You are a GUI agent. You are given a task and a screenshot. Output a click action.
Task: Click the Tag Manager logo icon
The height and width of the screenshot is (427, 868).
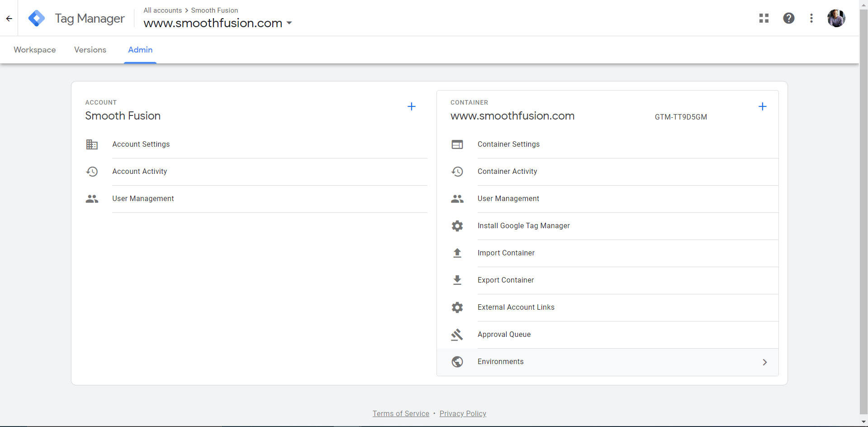coord(36,19)
